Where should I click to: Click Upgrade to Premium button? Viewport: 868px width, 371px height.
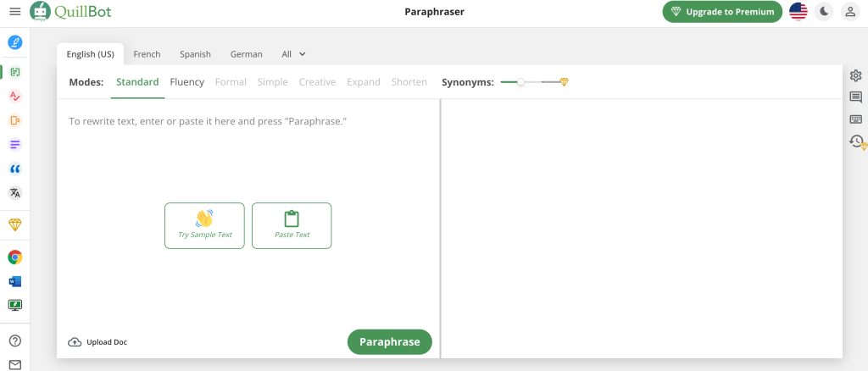point(722,12)
